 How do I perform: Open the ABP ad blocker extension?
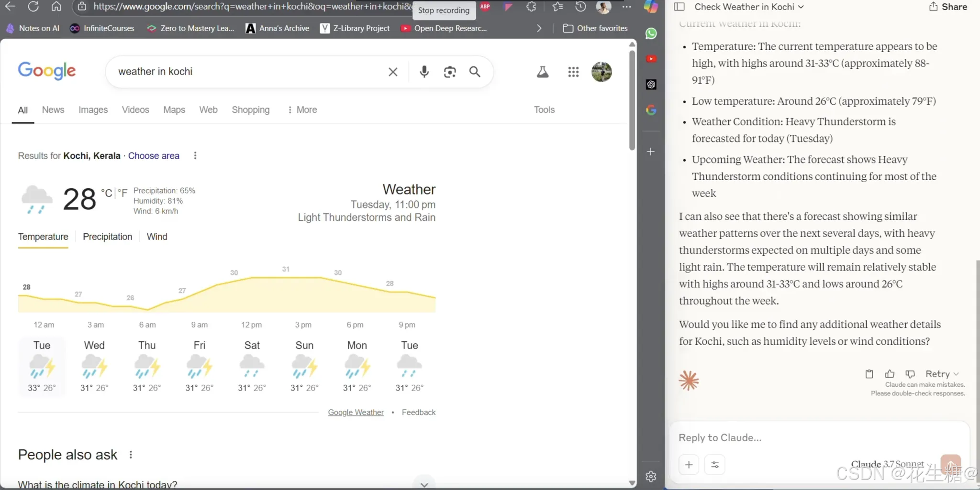[x=485, y=7]
